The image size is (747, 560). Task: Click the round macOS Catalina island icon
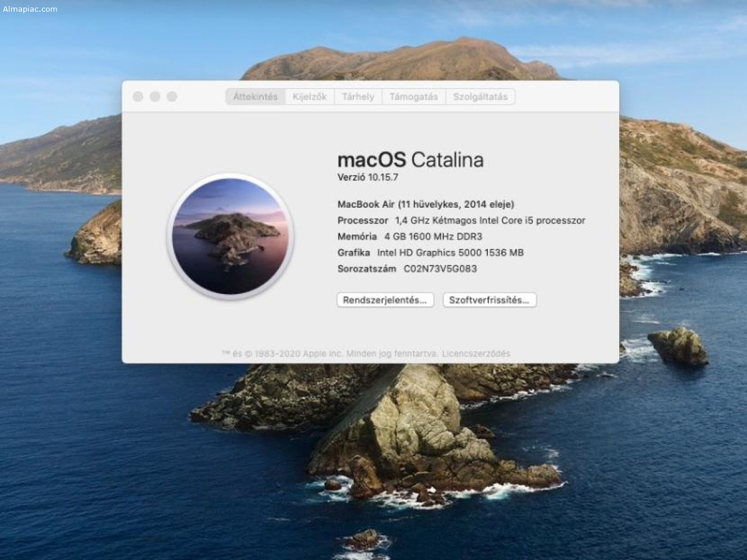pyautogui.click(x=231, y=236)
